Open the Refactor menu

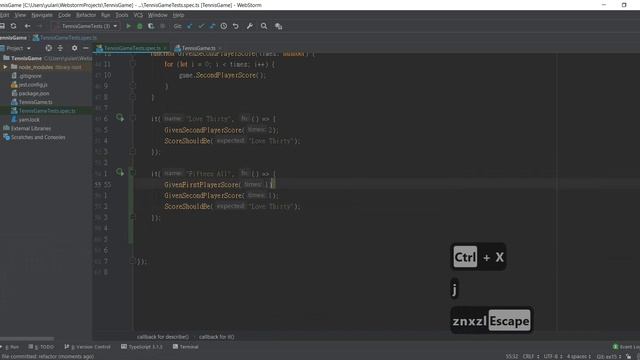pyautogui.click(x=86, y=15)
